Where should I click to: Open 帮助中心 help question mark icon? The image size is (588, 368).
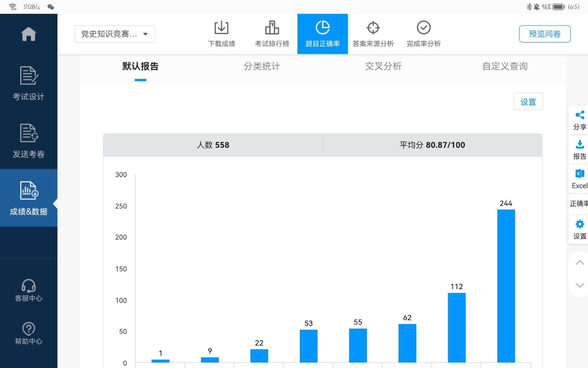(28, 333)
